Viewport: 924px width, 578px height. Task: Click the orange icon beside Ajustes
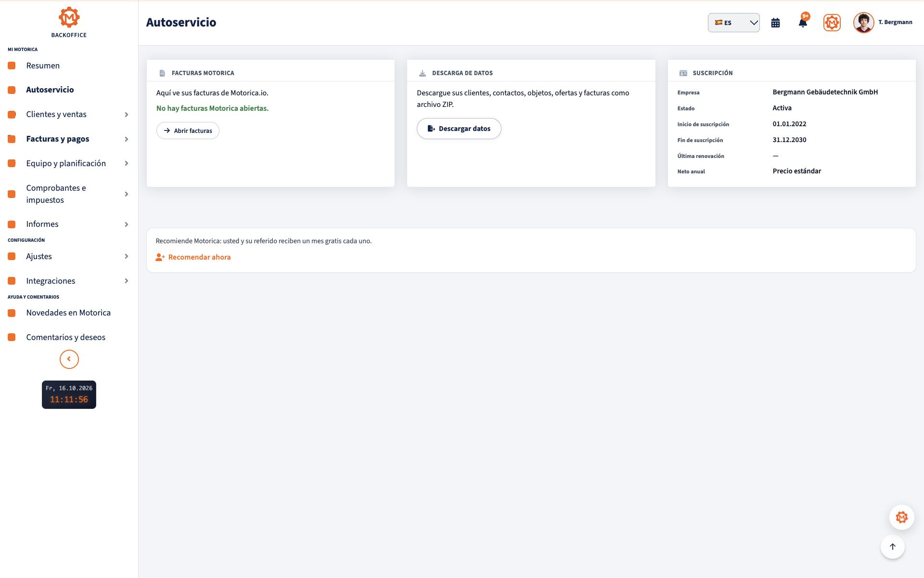coord(12,256)
